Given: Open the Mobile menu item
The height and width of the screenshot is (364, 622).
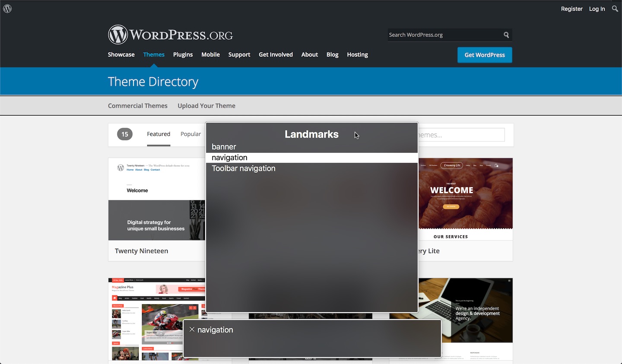Looking at the screenshot, I should pos(210,54).
